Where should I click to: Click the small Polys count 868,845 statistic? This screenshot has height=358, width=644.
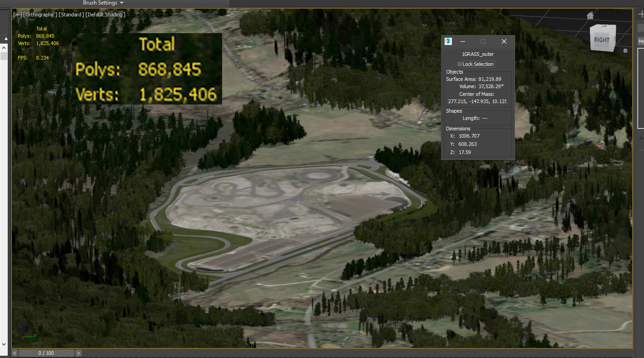[x=45, y=36]
